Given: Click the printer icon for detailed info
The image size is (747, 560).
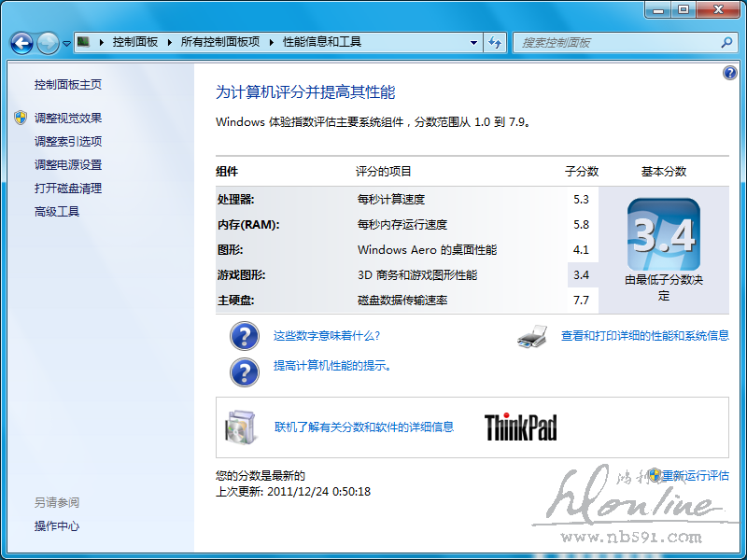Looking at the screenshot, I should [531, 336].
